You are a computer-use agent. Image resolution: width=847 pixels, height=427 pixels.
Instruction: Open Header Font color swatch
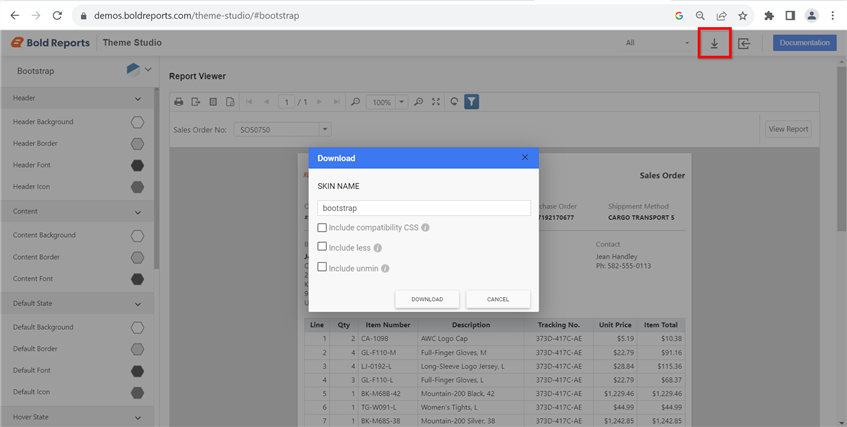point(137,165)
